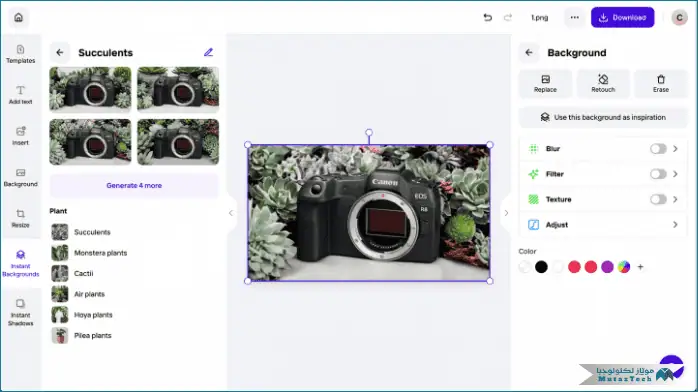
Task: Go to the home screen icon
Action: (x=19, y=18)
